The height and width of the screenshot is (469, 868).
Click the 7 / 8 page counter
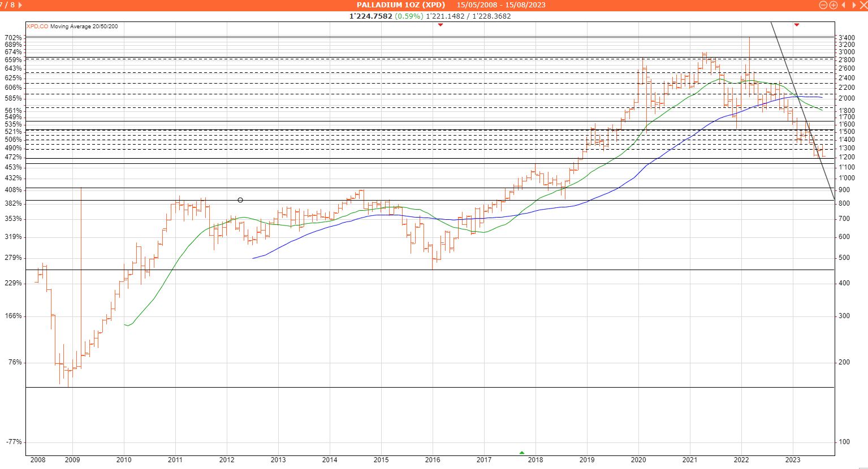(8, 5)
